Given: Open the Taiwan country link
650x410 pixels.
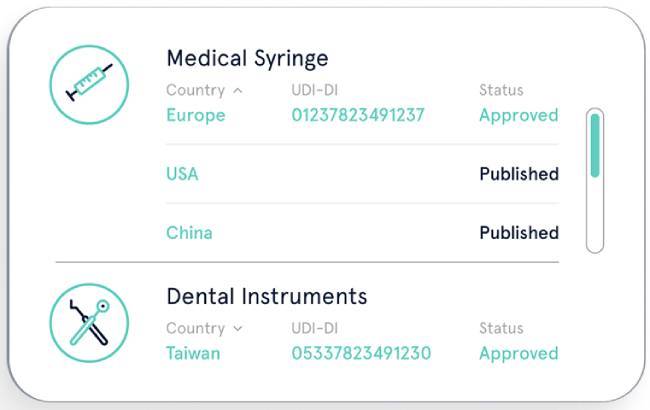Looking at the screenshot, I should (x=193, y=353).
